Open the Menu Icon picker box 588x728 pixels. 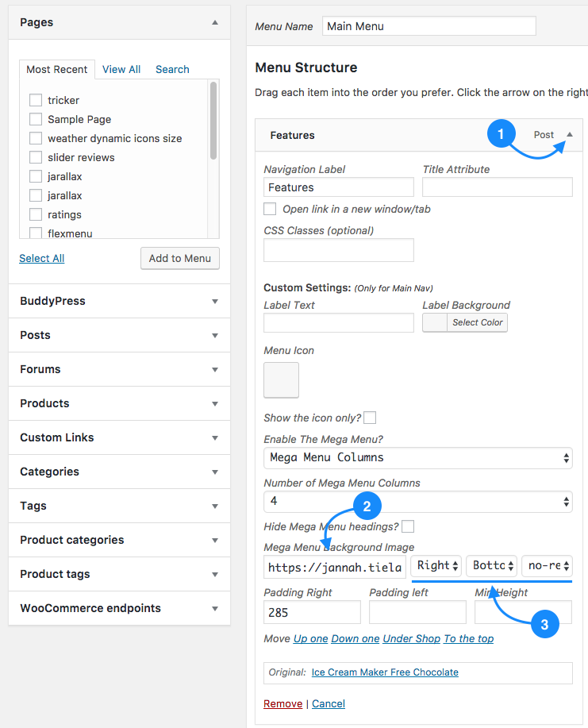click(x=281, y=380)
